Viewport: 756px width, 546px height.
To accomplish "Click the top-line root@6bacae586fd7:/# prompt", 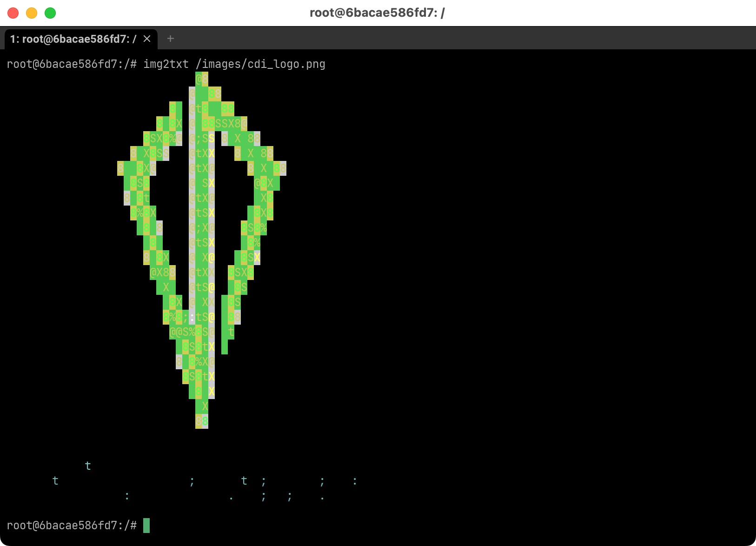I will 72,64.
